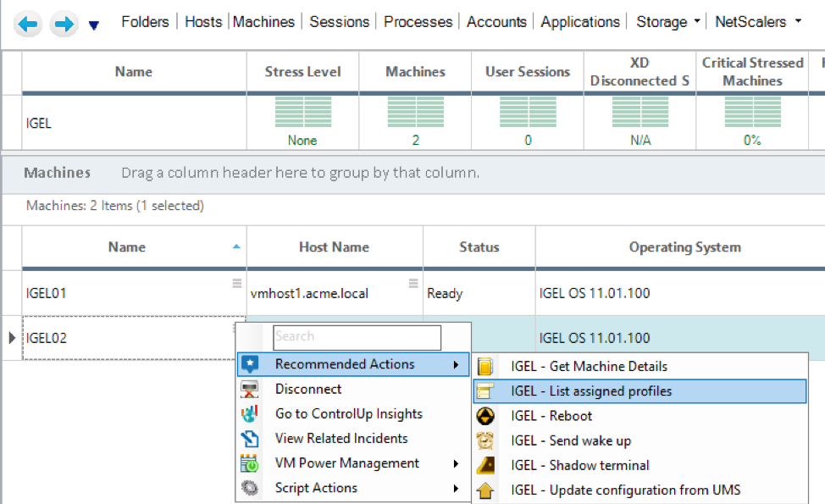Expand the Script Actions submenu arrow
The width and height of the screenshot is (825, 504).
[456, 488]
